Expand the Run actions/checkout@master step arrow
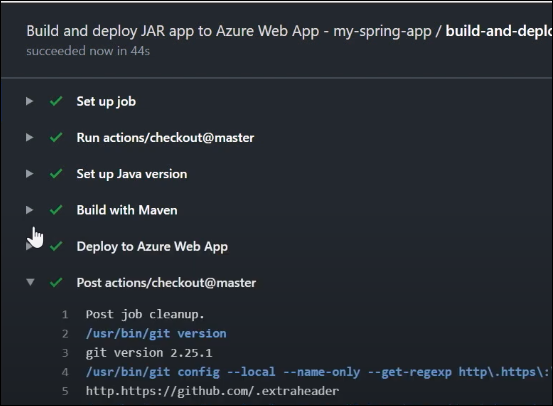The image size is (553, 406). (x=30, y=138)
